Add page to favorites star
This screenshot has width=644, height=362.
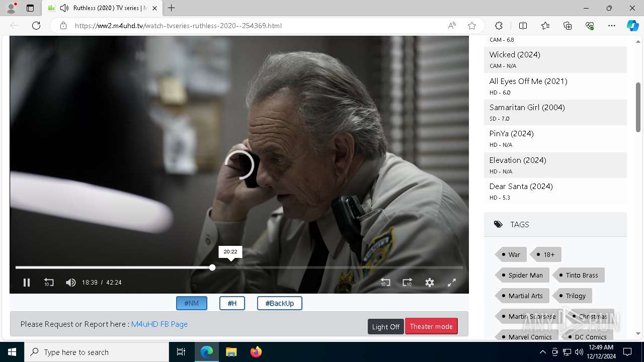[472, 26]
